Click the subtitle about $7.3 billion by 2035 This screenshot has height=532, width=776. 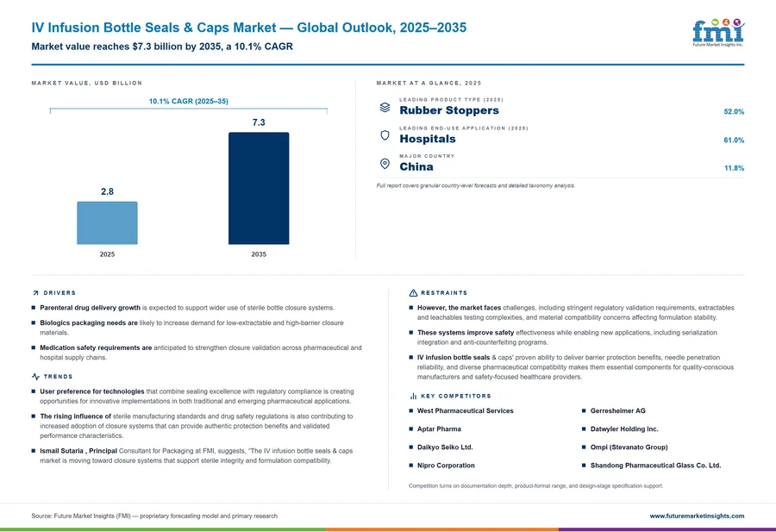162,47
